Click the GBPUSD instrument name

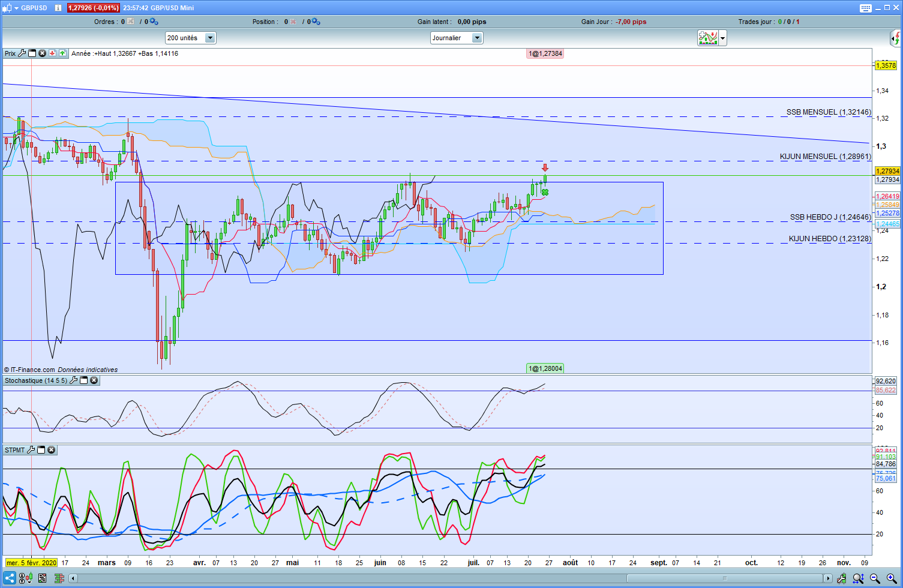tap(34, 8)
